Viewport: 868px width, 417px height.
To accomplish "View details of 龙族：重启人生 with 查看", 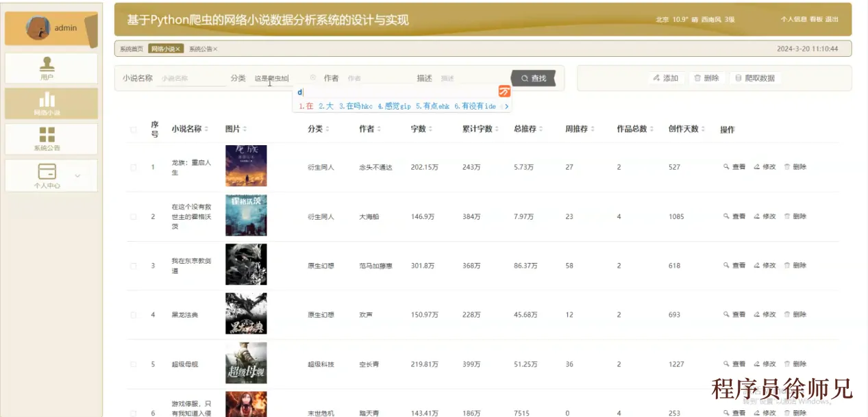I will tap(734, 167).
